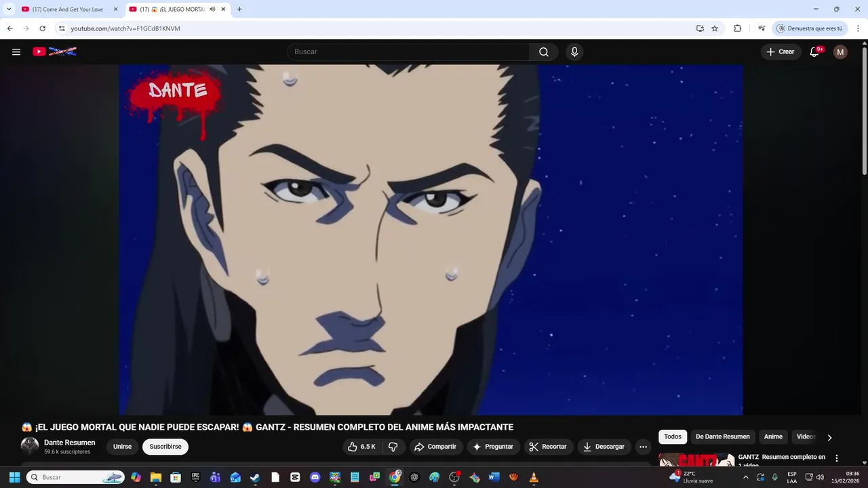Viewport: 868px width, 488px height.
Task: Open Word from taskbar
Action: (494, 477)
